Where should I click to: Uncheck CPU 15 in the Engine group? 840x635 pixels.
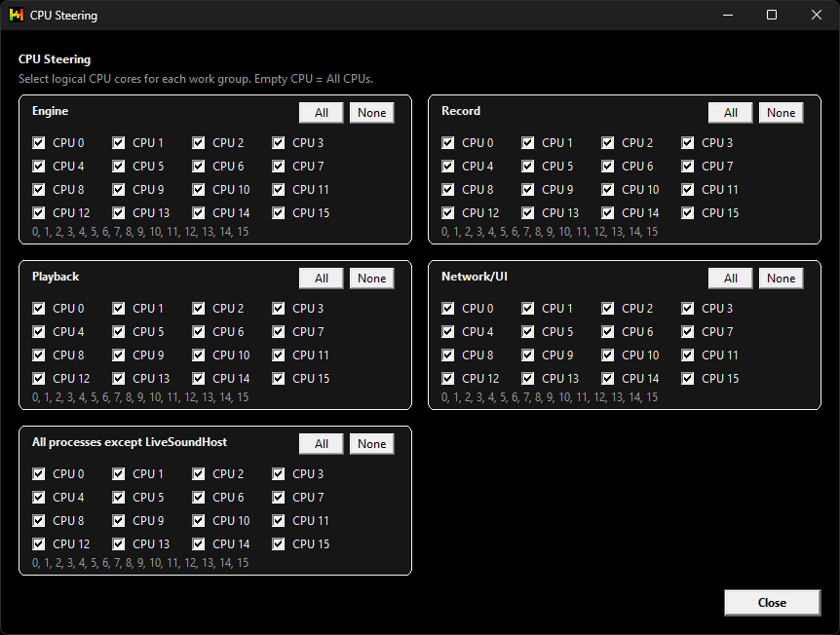pyautogui.click(x=278, y=213)
